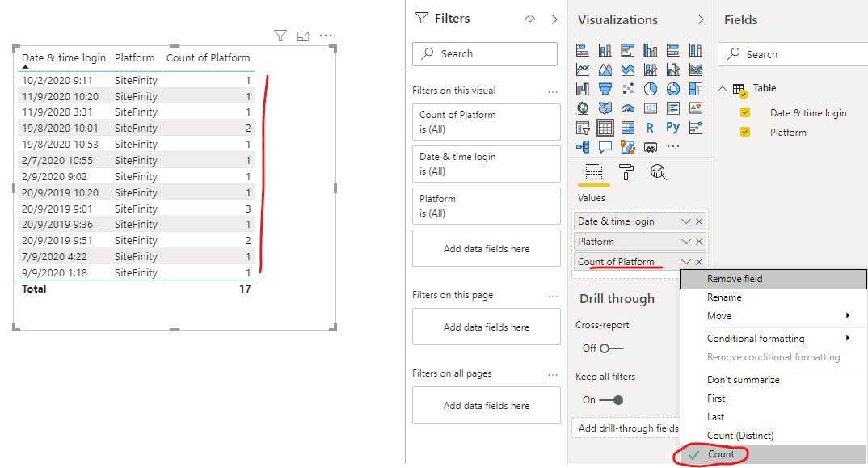The image size is (868, 468).
Task: Open dropdown arrow for Count of Platform
Action: point(686,261)
